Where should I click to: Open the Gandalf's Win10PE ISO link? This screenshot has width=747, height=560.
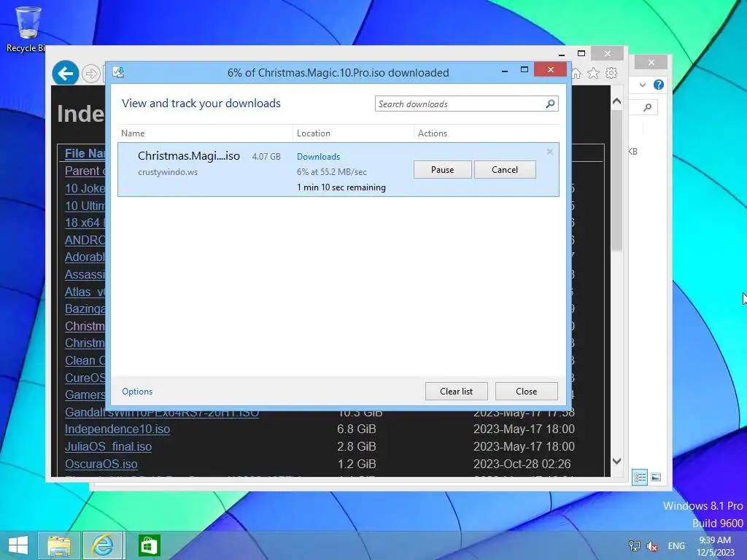click(161, 414)
